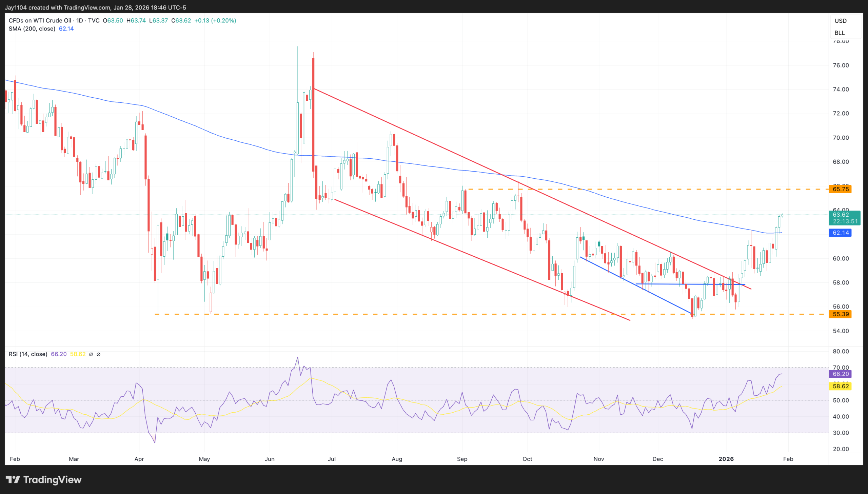Screen dimensions: 868x494
Task: Click the TradingView logo at bottom left
Action: 44,479
